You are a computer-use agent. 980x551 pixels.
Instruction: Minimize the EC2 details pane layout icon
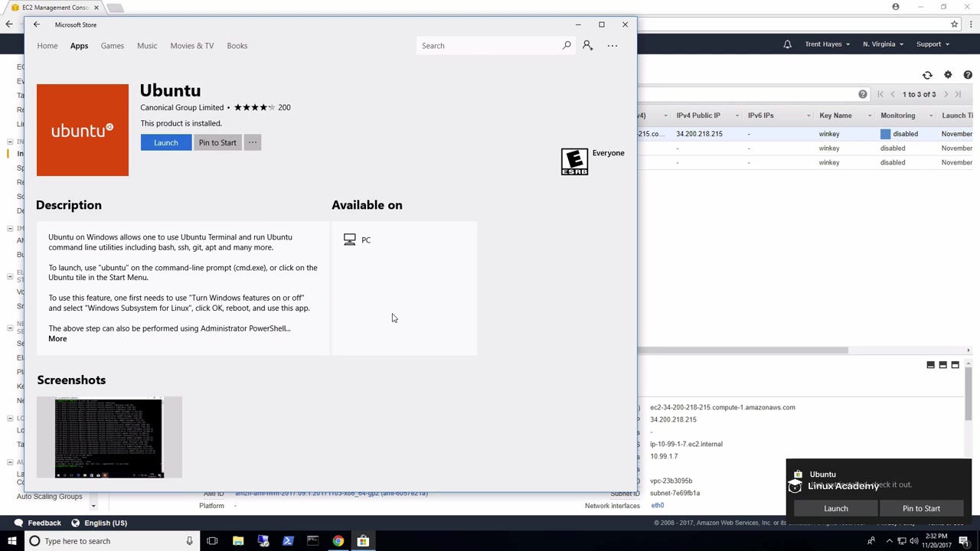click(x=931, y=365)
